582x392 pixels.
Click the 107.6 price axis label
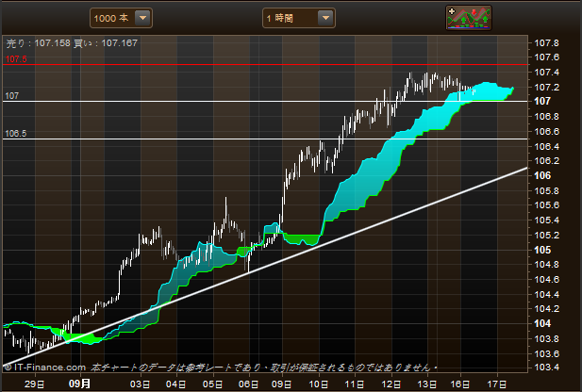pos(546,57)
